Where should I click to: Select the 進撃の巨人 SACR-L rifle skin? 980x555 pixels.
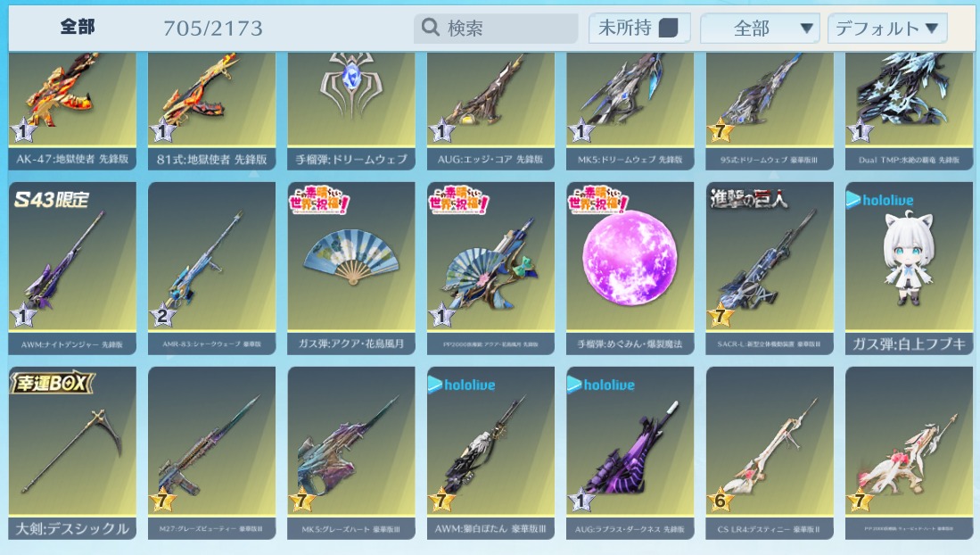click(770, 269)
